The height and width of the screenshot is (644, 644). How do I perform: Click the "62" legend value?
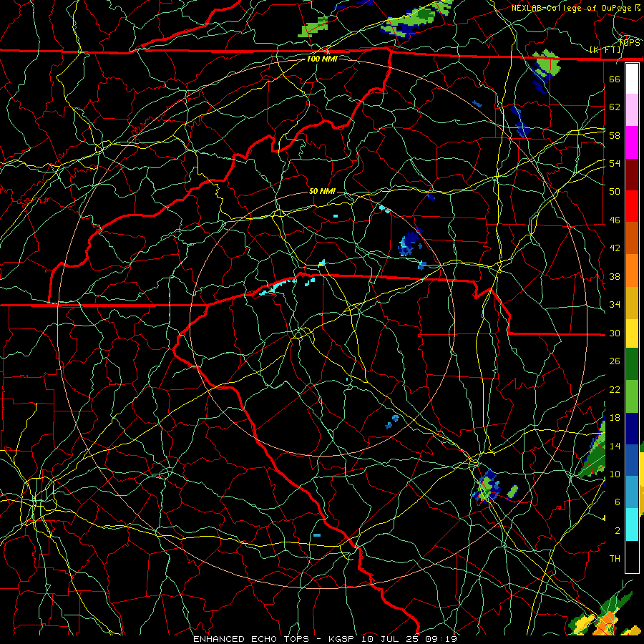(615, 107)
